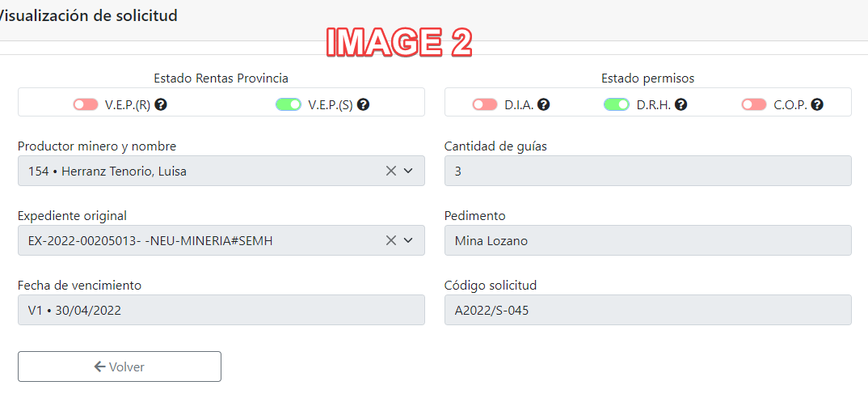The image size is (868, 394).
Task: Clear the Productor minero selection with X
Action: tap(391, 171)
